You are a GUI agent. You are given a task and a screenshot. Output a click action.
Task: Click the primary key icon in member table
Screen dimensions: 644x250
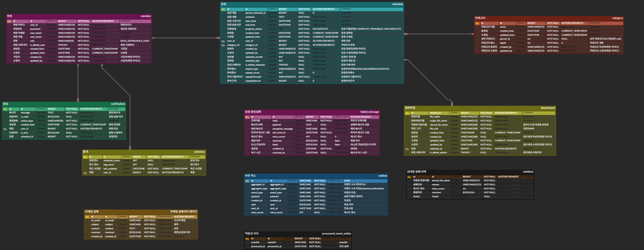[9, 21]
